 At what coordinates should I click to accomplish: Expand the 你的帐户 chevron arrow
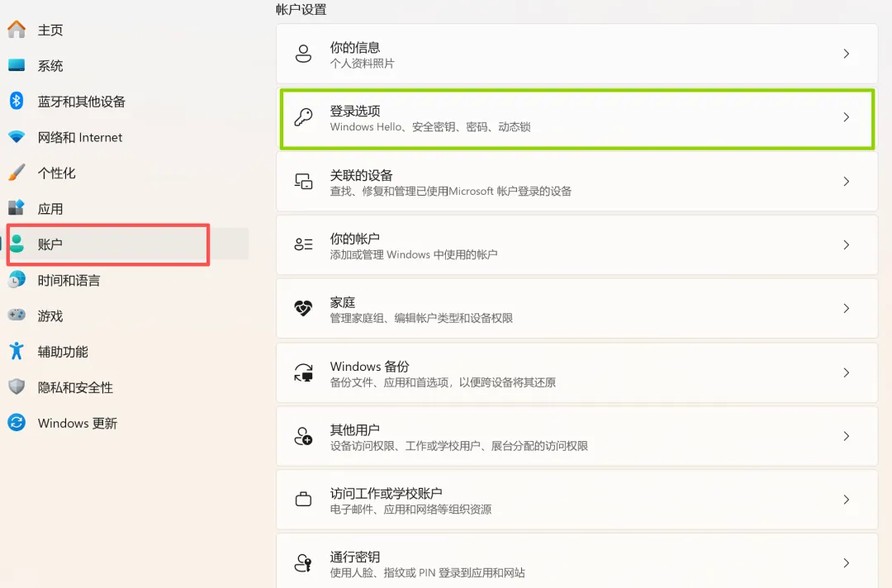pyautogui.click(x=847, y=245)
